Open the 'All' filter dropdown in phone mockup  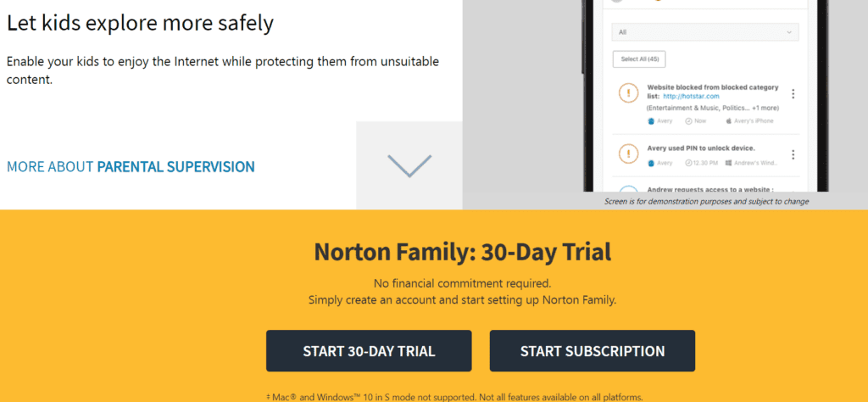coord(705,32)
